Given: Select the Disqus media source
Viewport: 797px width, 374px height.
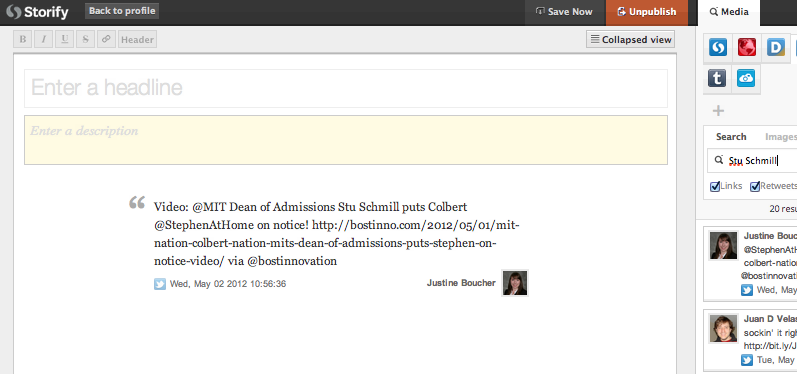Looking at the screenshot, I should click(776, 48).
